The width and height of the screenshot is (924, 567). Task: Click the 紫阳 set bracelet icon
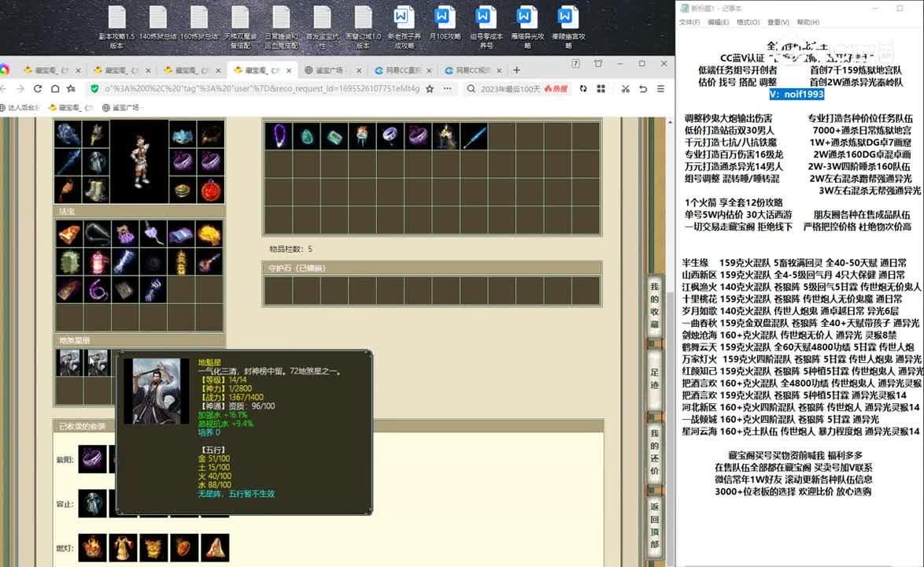point(93,459)
